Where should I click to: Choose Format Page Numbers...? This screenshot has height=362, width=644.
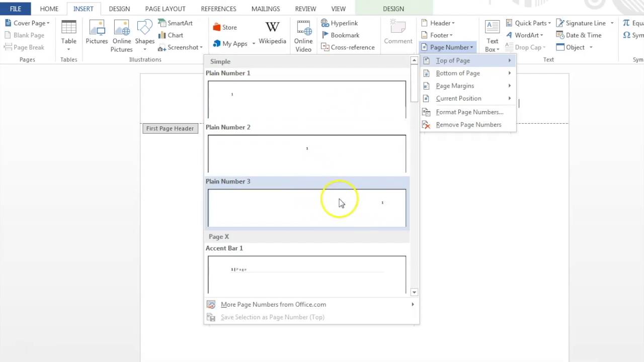pos(468,112)
